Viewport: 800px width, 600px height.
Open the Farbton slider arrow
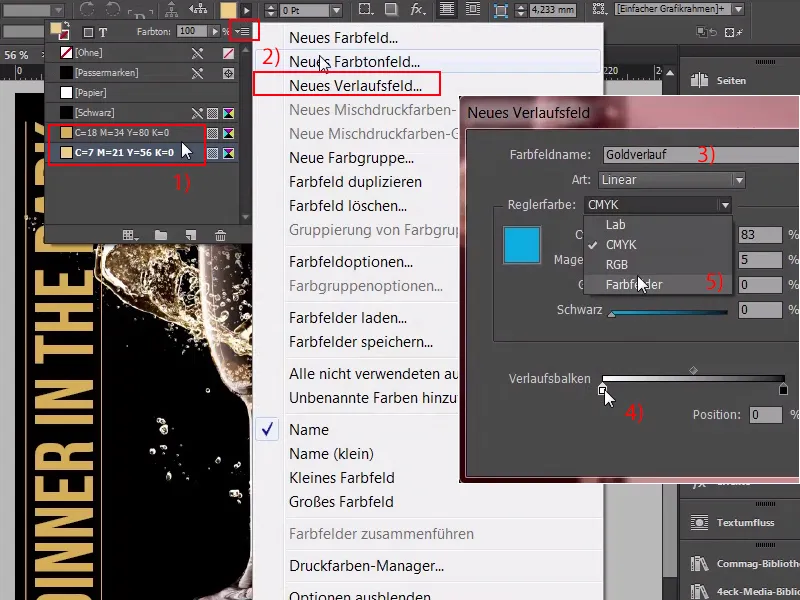[x=215, y=31]
